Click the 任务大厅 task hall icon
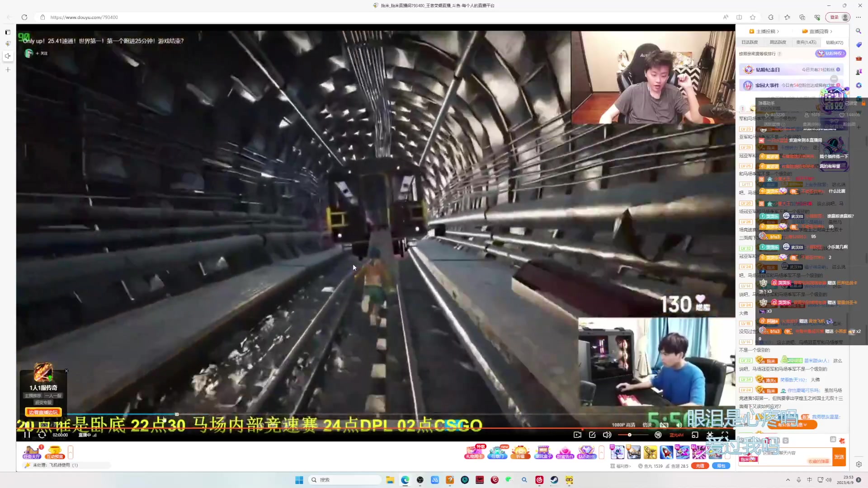Image resolution: width=868 pixels, height=488 pixels. (x=32, y=452)
